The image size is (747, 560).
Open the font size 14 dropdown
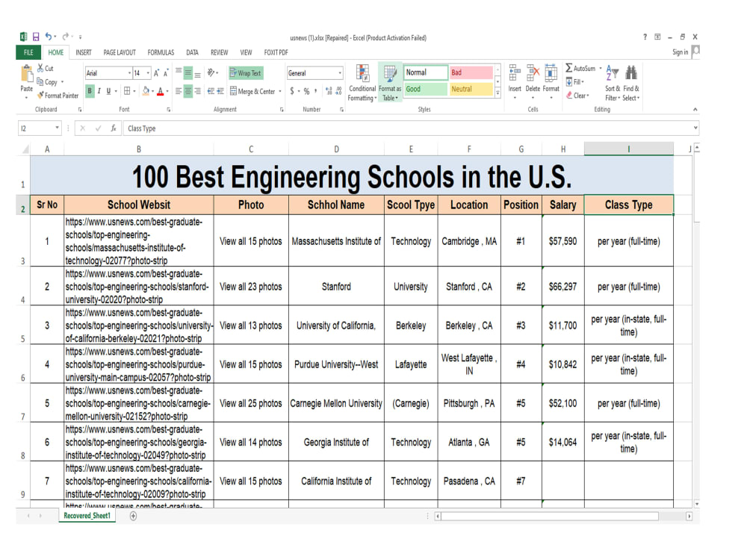pos(148,73)
